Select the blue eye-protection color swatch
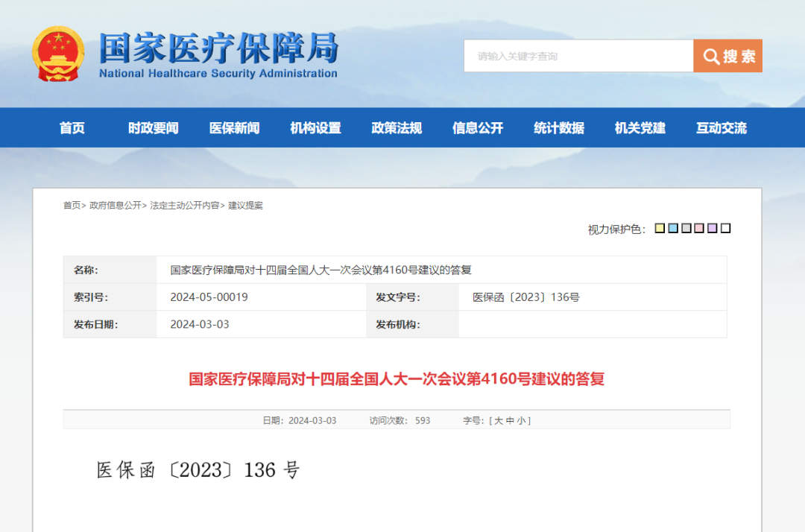The height and width of the screenshot is (532, 805). (x=673, y=229)
